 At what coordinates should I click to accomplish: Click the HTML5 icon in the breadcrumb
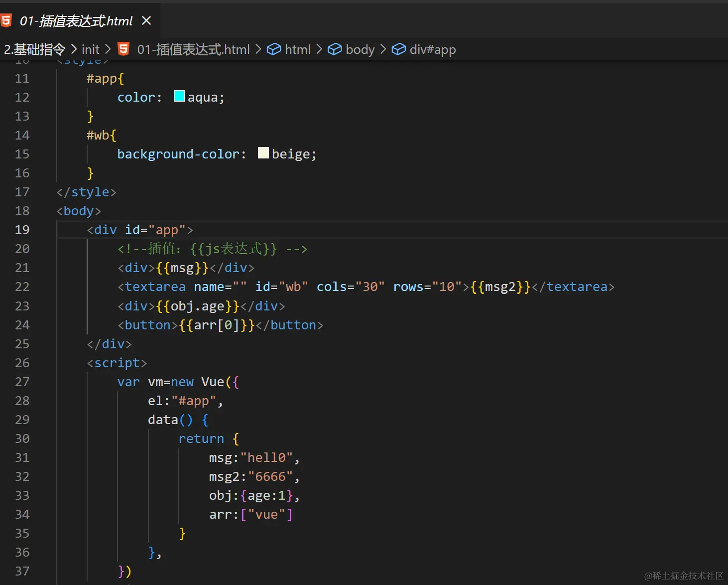pyautogui.click(x=123, y=49)
